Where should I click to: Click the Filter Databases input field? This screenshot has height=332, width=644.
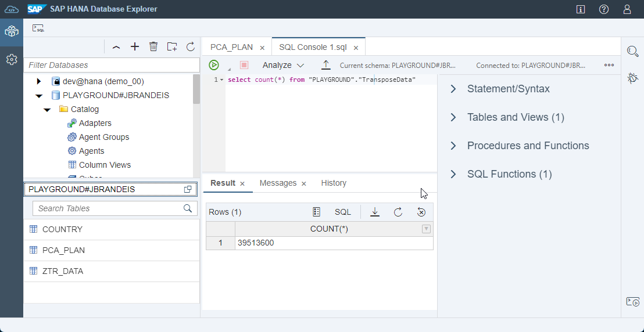pyautogui.click(x=112, y=65)
